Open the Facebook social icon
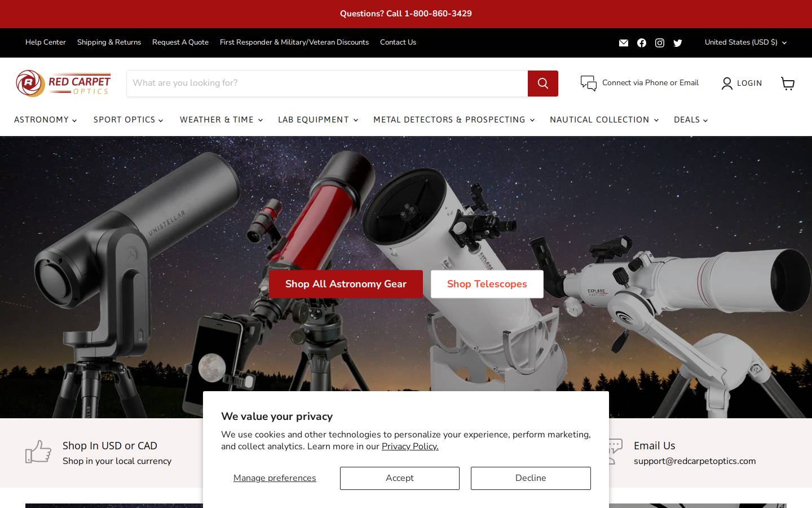 (x=642, y=43)
